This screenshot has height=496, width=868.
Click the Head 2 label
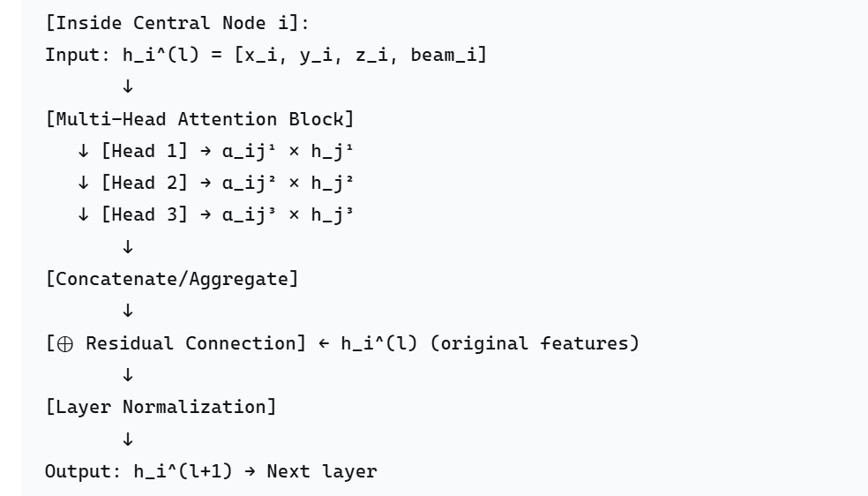pos(145,183)
